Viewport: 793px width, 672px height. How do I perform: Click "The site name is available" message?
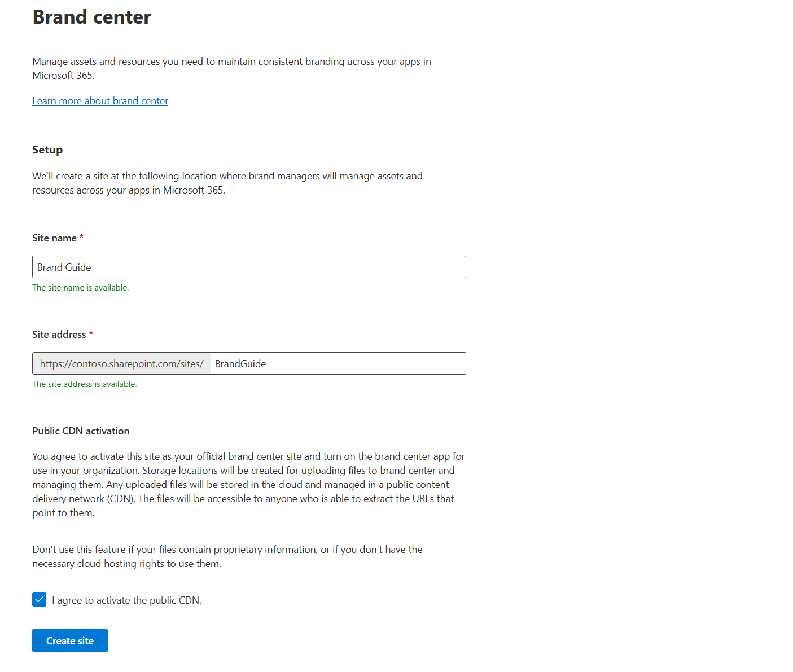tap(80, 288)
